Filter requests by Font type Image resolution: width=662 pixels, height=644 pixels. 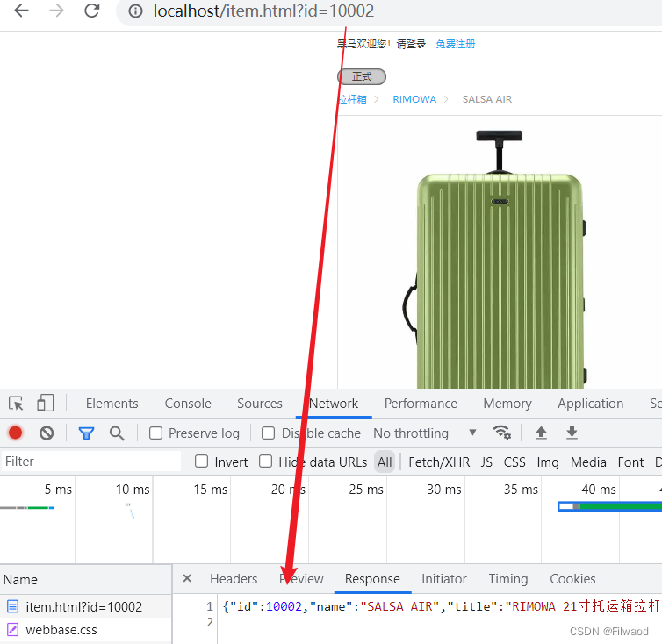pyautogui.click(x=630, y=462)
